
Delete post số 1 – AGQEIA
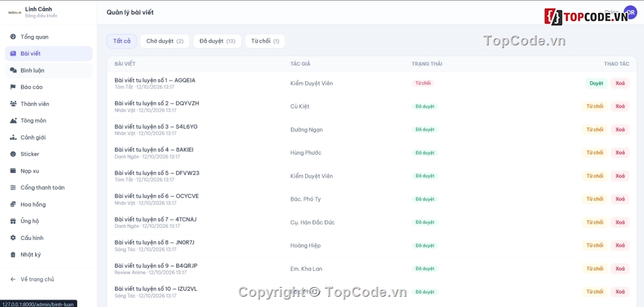(x=620, y=83)
